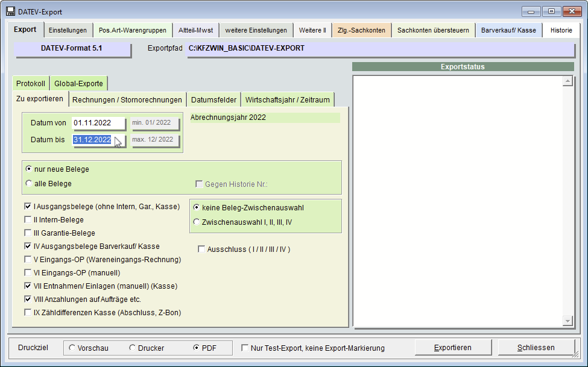588x367 pixels.
Task: Uncheck VII Entnahmen/ Einlagen (manuell) (Kasse)
Action: click(x=28, y=286)
